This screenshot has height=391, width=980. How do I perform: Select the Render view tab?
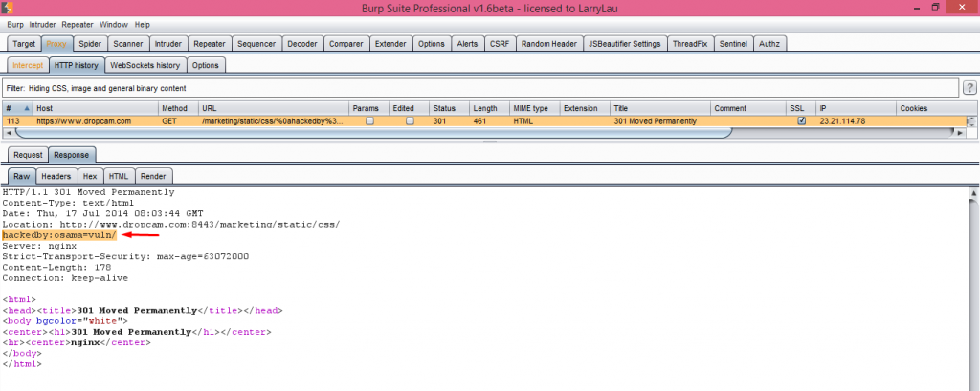click(x=153, y=176)
